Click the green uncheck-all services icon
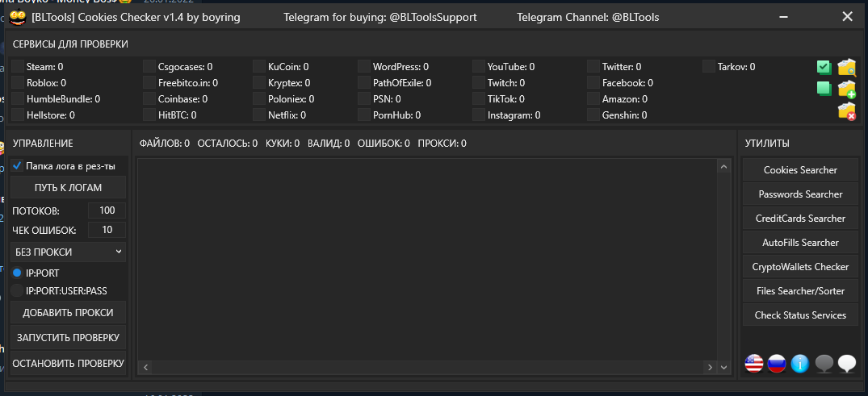The width and height of the screenshot is (868, 396). [x=824, y=89]
